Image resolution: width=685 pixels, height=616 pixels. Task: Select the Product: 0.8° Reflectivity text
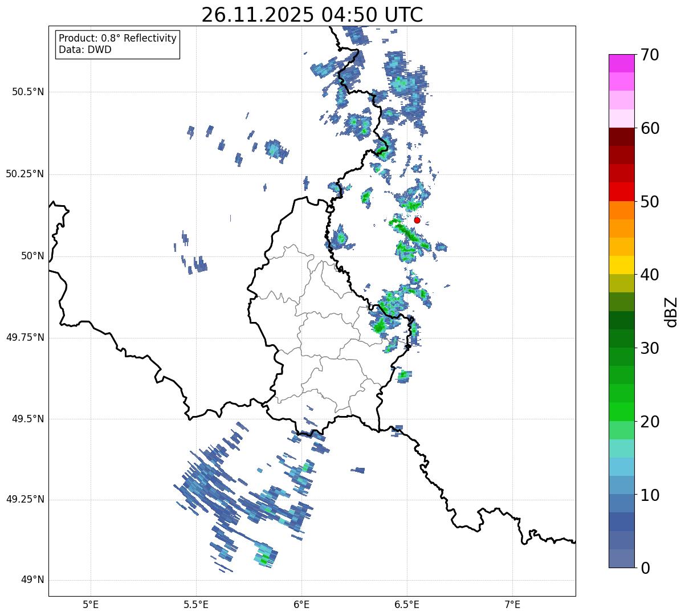tap(117, 38)
